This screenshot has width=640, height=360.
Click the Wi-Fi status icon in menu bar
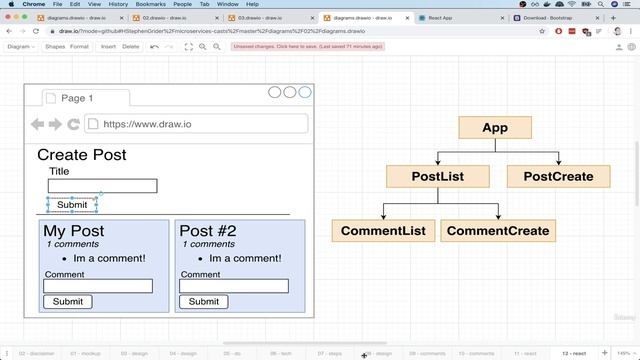coord(572,4)
